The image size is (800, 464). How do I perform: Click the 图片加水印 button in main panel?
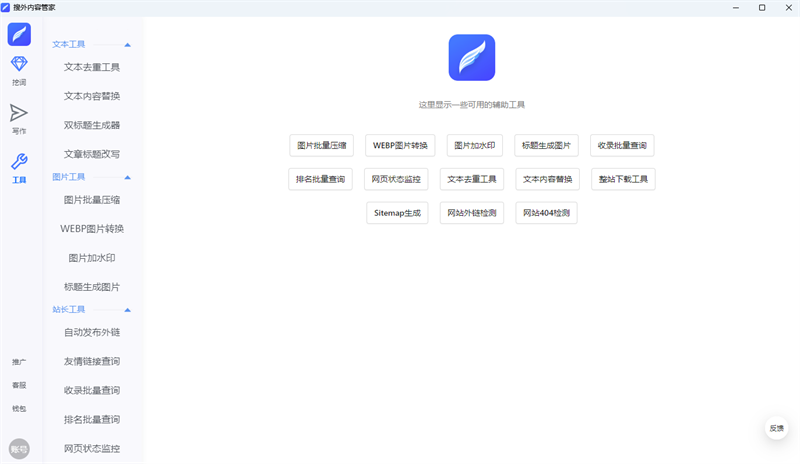tap(474, 145)
